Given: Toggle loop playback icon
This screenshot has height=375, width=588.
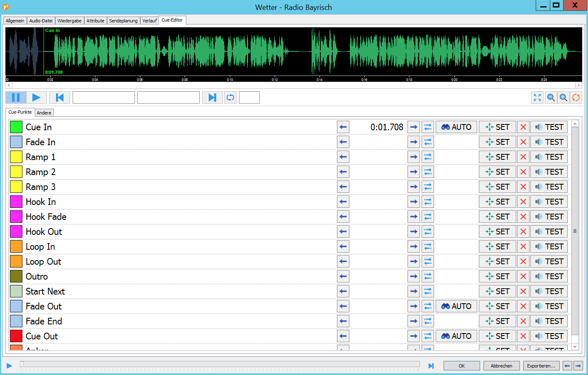Looking at the screenshot, I should [230, 97].
